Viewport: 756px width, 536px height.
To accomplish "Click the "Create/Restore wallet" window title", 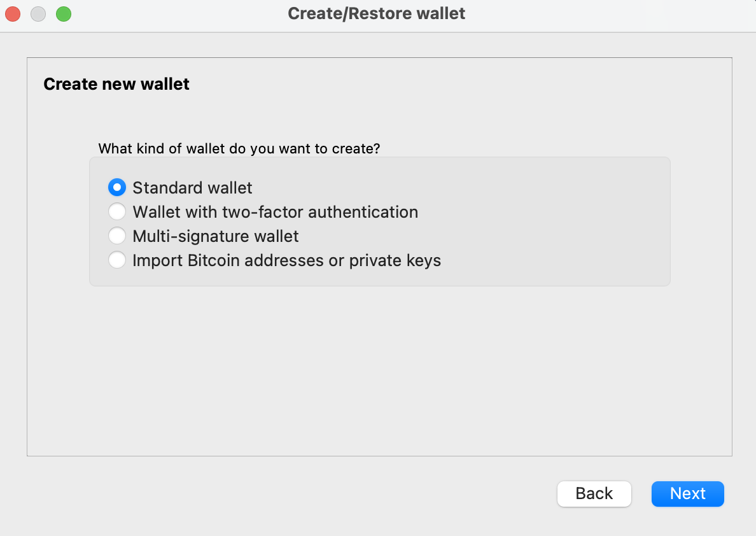I will pyautogui.click(x=377, y=13).
